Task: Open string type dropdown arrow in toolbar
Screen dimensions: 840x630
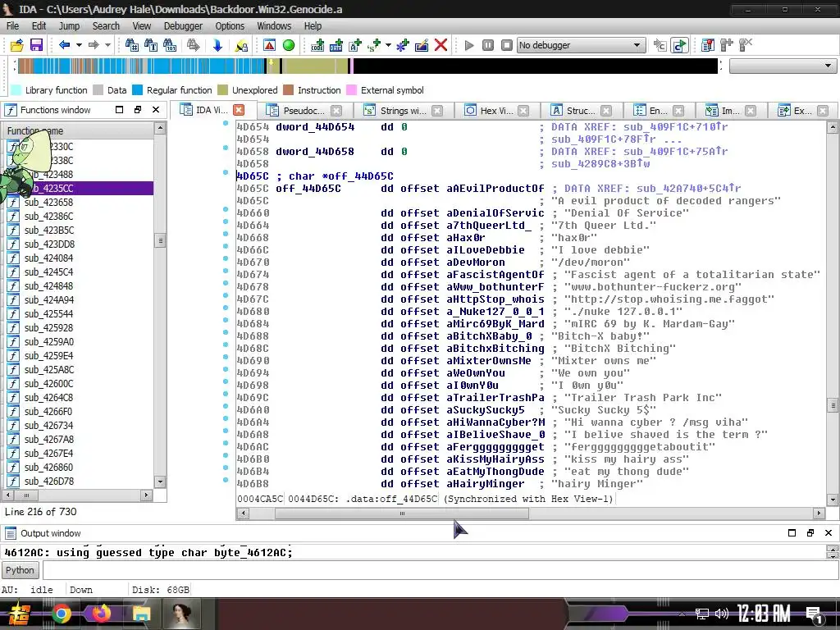Action: click(388, 46)
